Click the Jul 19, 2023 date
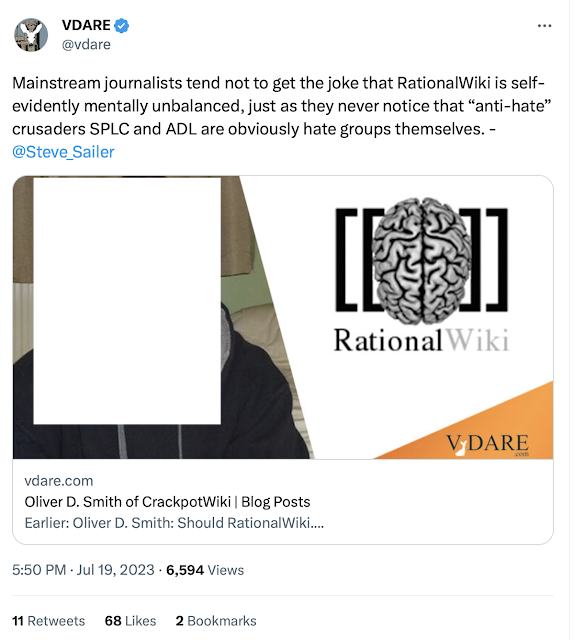This screenshot has height=640, width=585. point(116,570)
